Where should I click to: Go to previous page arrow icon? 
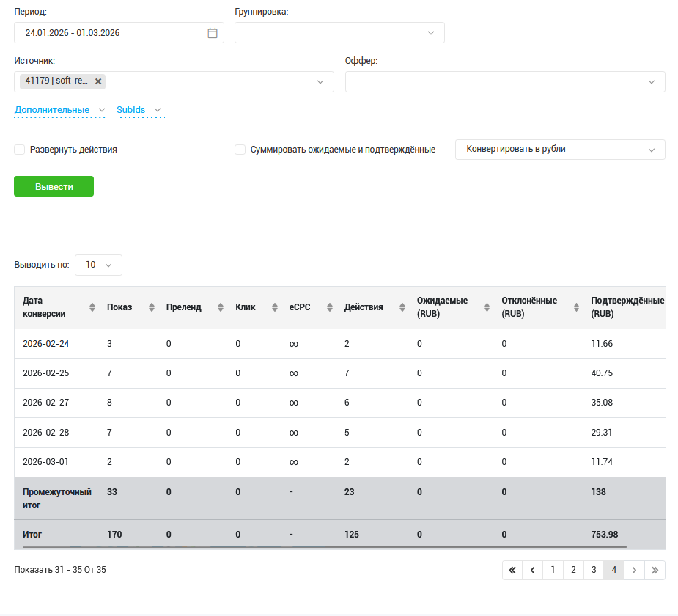tap(532, 570)
